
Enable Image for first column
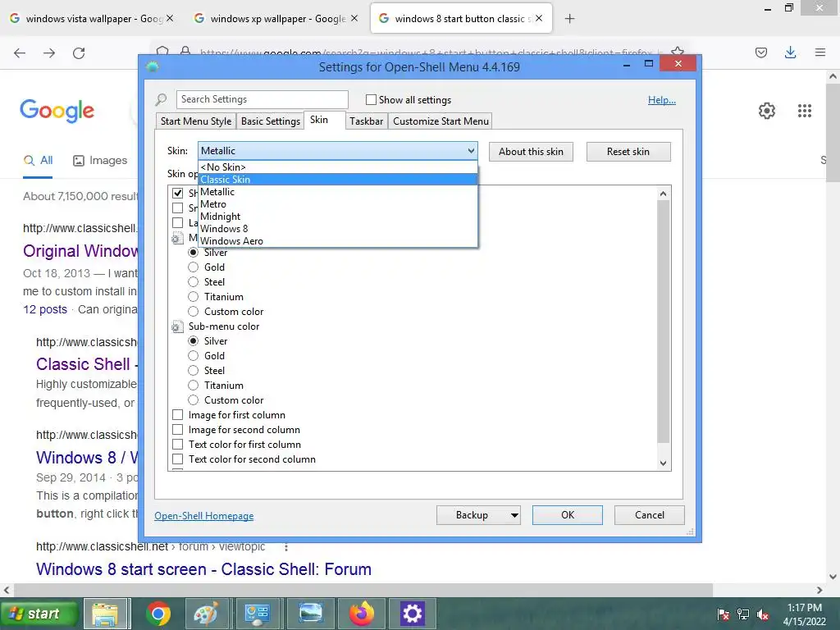click(178, 414)
